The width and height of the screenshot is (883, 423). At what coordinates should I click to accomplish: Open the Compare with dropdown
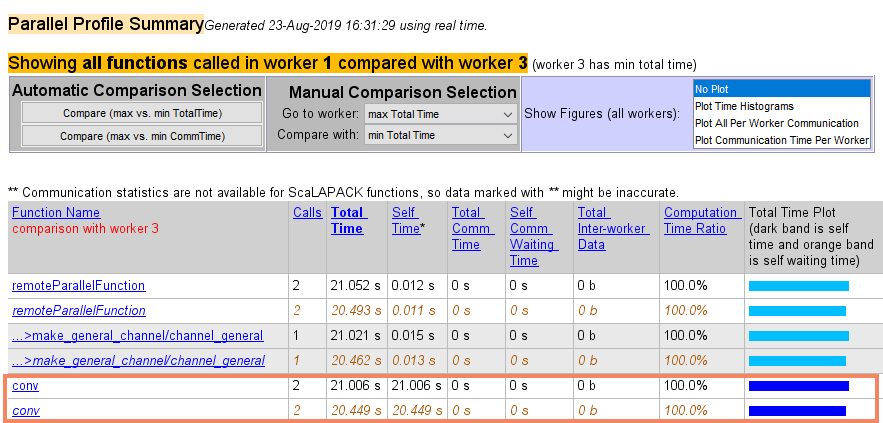(440, 135)
